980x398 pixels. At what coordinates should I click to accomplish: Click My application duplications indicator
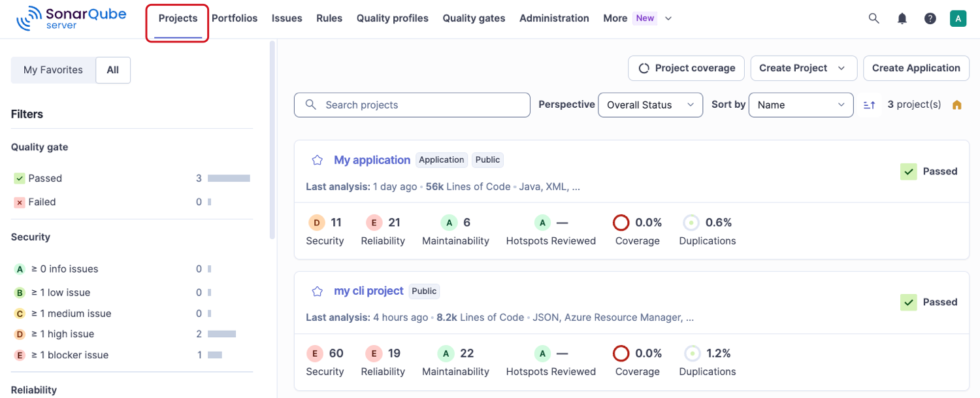(x=691, y=223)
